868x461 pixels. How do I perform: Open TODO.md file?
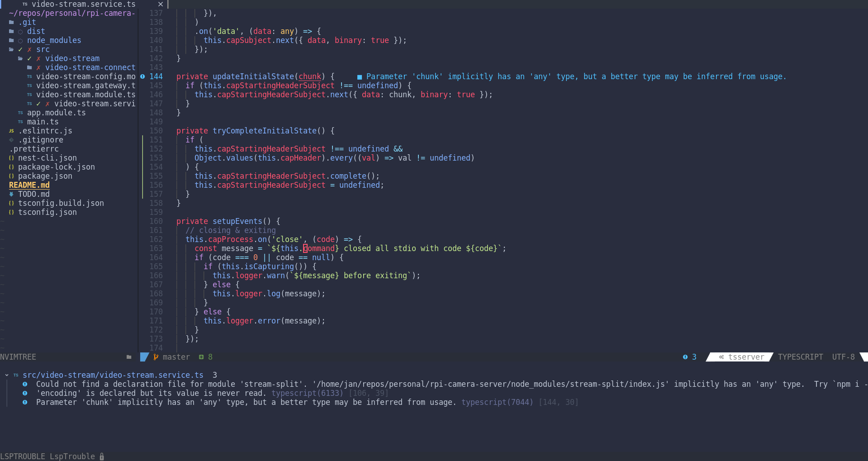click(34, 194)
